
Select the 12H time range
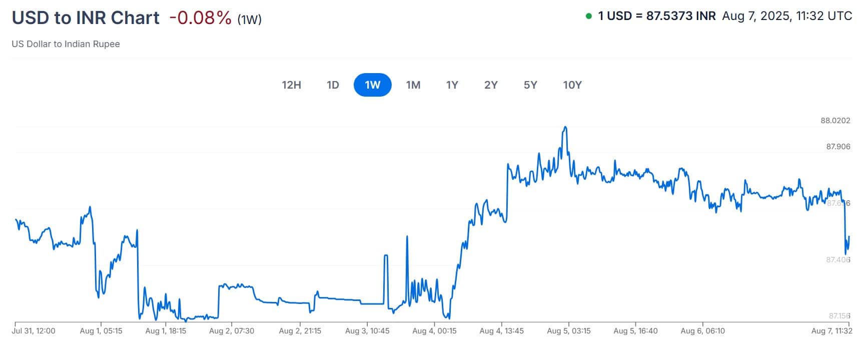292,85
